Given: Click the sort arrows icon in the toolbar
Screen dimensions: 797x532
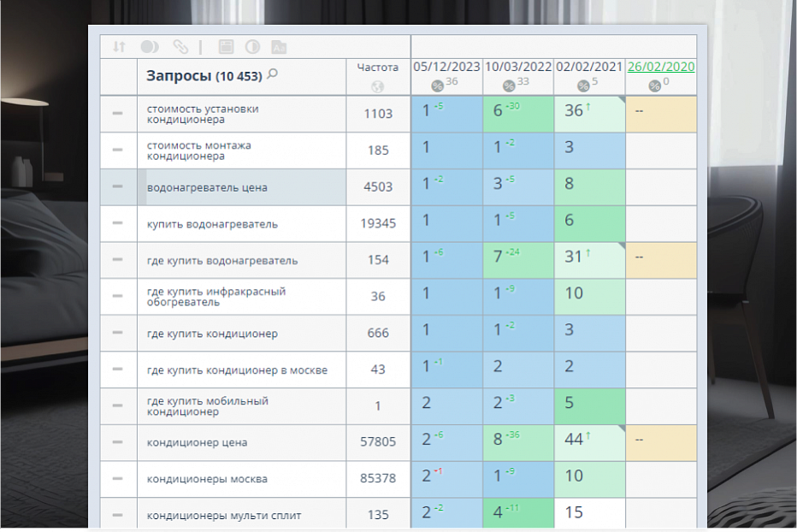Looking at the screenshot, I should [x=119, y=47].
